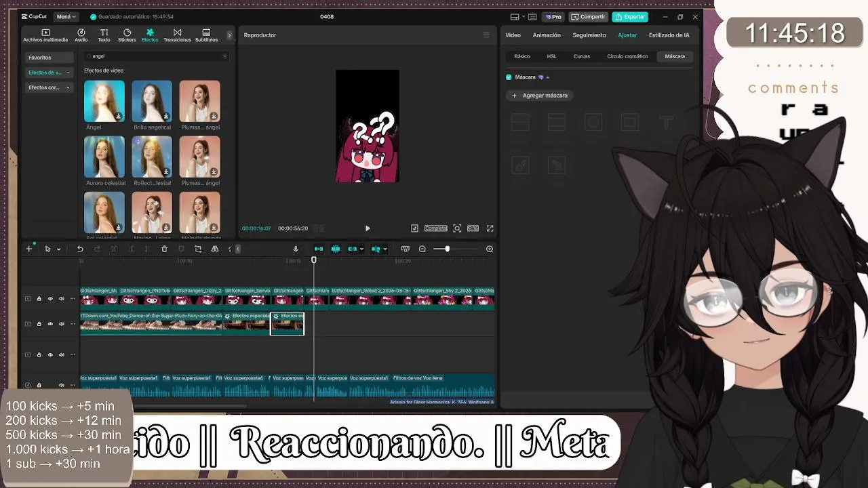Toggle main magnet snapping on timeline
This screenshot has width=868, height=488.
(x=318, y=249)
